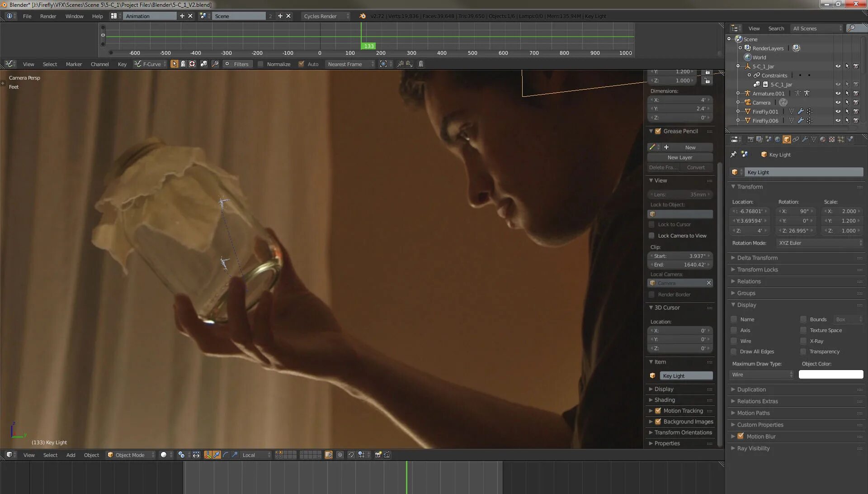
Task: Hide the Armature.001 object with its eye toggle
Action: 839,93
